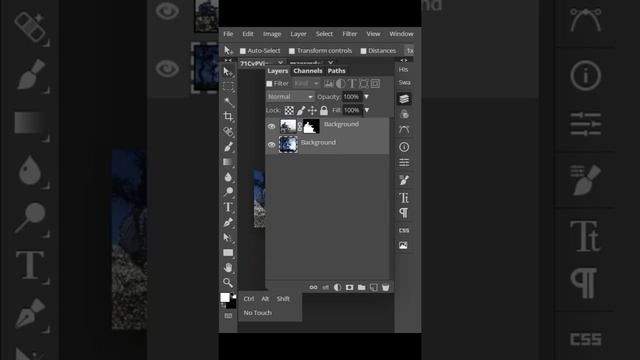Image resolution: width=640 pixels, height=360 pixels.
Task: Add a raster mask from layers panel bottom
Action: [349, 287]
